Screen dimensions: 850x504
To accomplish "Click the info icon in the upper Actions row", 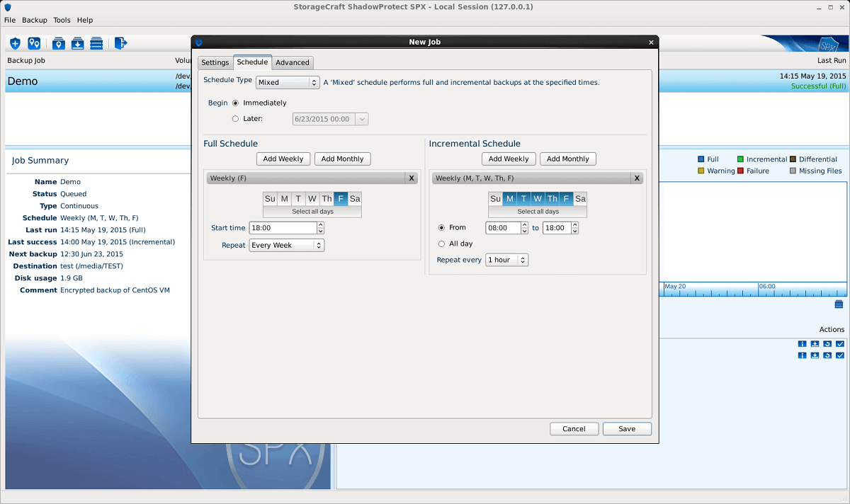I will (x=802, y=344).
